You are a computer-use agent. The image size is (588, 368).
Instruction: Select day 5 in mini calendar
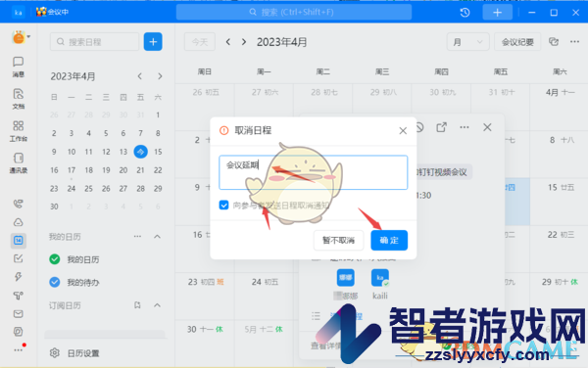(x=106, y=133)
